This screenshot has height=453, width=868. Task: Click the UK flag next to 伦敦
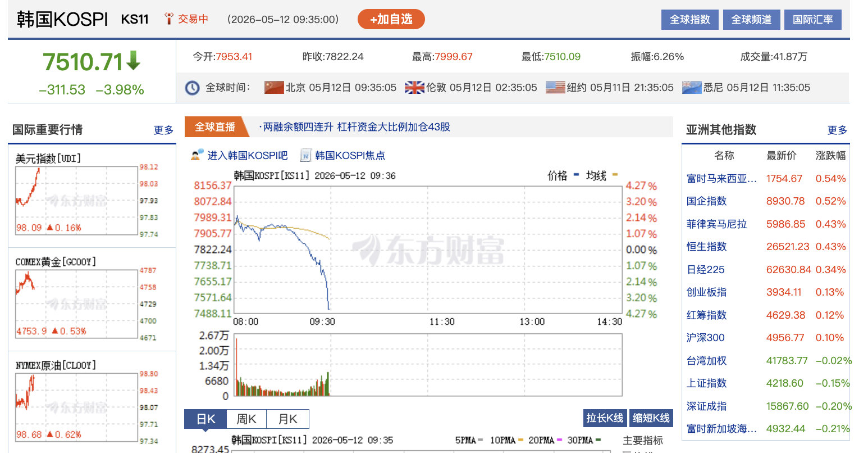pos(414,87)
